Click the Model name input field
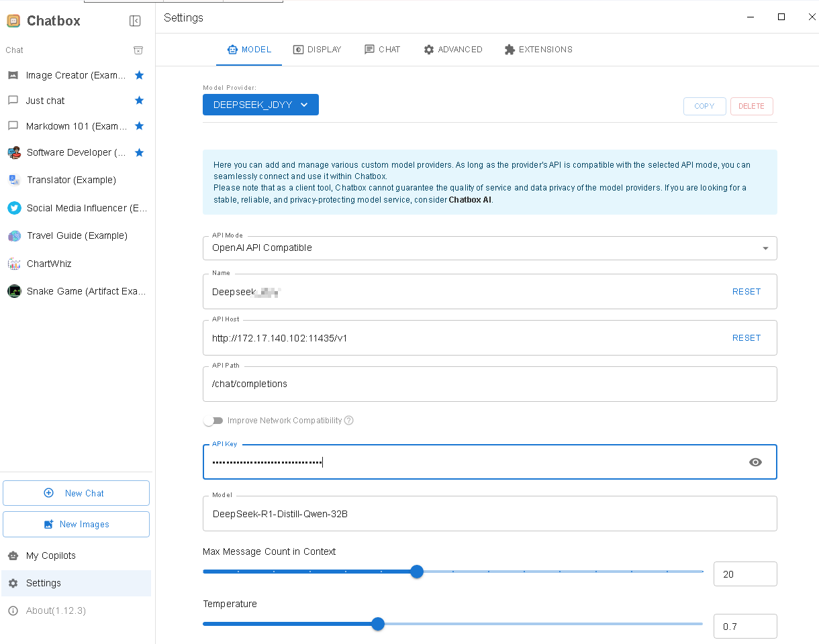 click(490, 514)
